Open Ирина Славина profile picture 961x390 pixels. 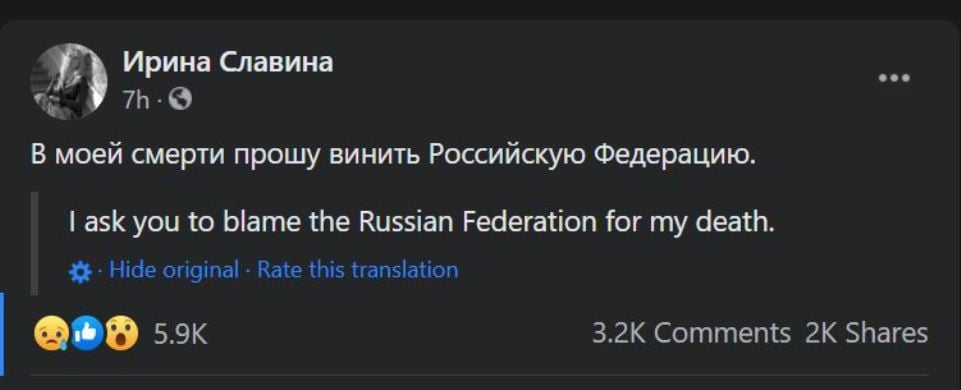[x=69, y=81]
